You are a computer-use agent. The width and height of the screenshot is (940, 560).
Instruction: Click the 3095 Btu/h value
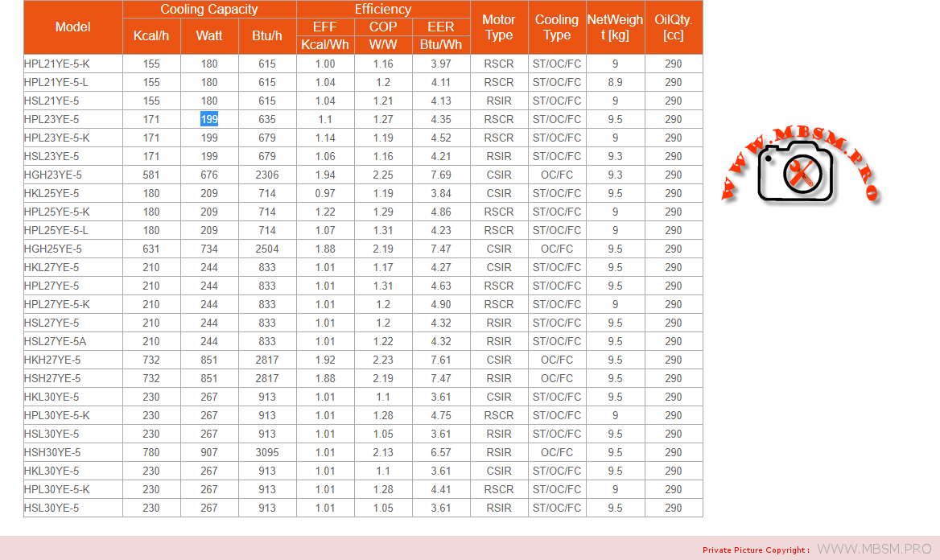[x=267, y=452]
